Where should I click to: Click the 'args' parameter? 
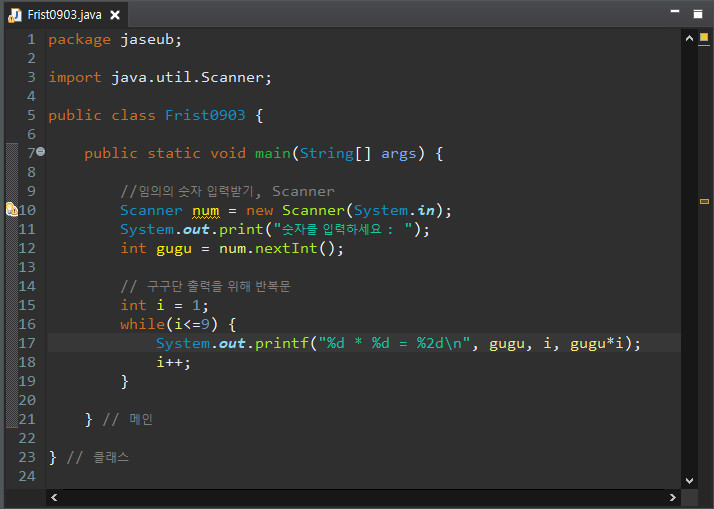(399, 154)
